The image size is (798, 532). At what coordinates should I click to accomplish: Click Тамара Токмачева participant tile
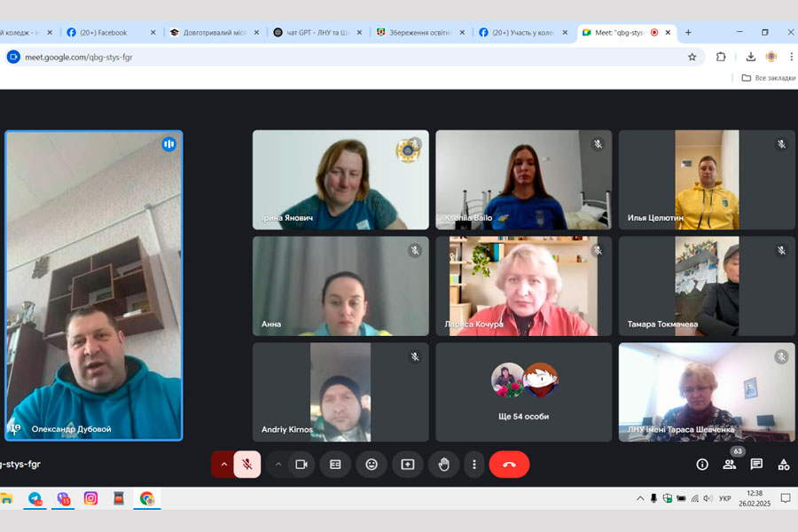click(x=707, y=286)
